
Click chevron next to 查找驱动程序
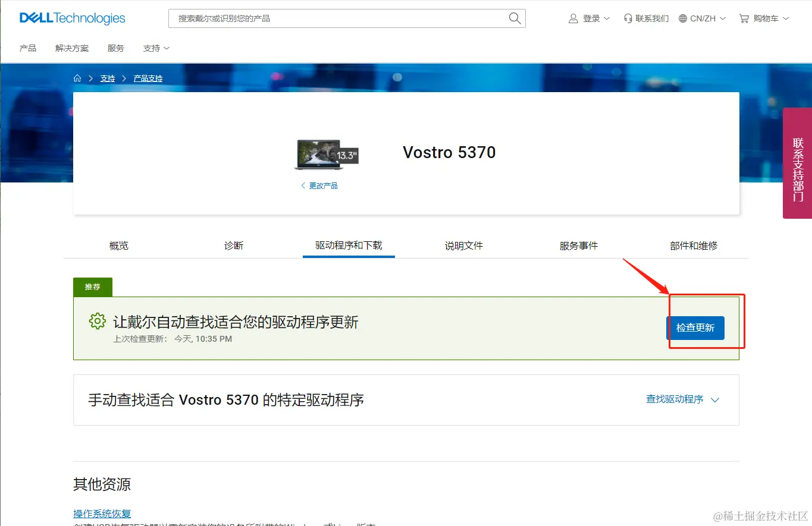tap(715, 400)
